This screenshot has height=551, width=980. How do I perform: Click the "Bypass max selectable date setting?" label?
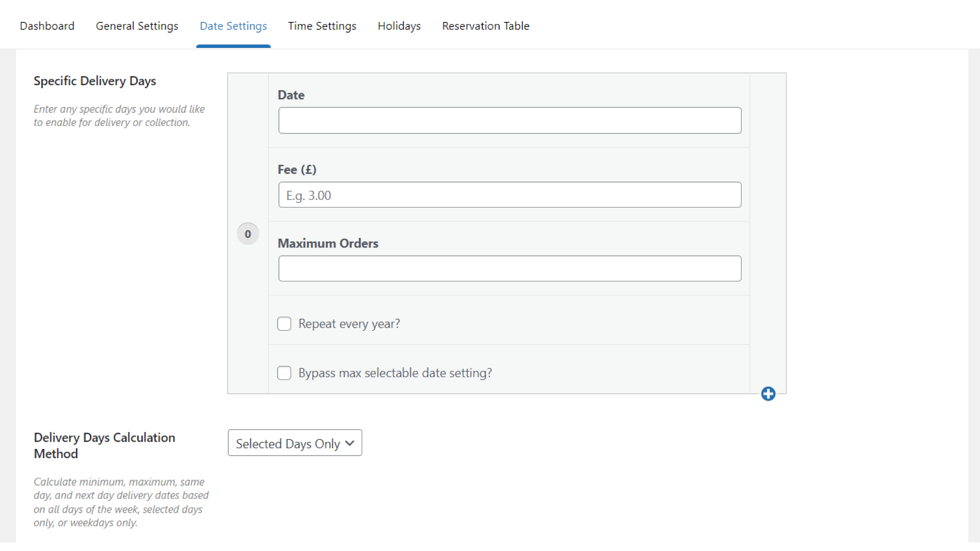click(x=395, y=372)
